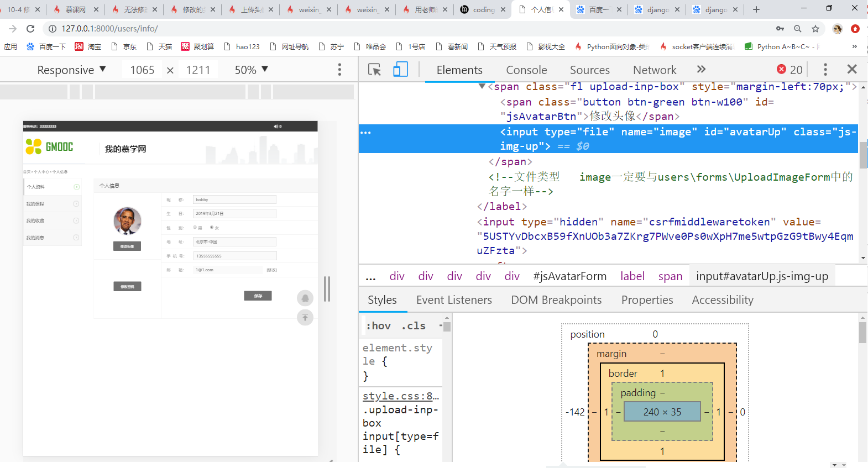This screenshot has width=868, height=468.
Task: Open the DevTools three-dot customize menu
Action: point(825,70)
